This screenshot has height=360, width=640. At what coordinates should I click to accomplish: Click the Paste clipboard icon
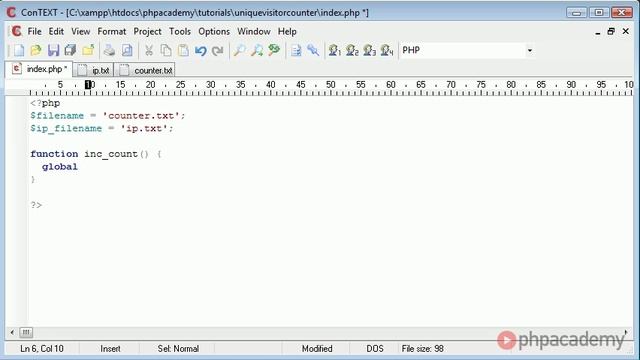(x=183, y=50)
